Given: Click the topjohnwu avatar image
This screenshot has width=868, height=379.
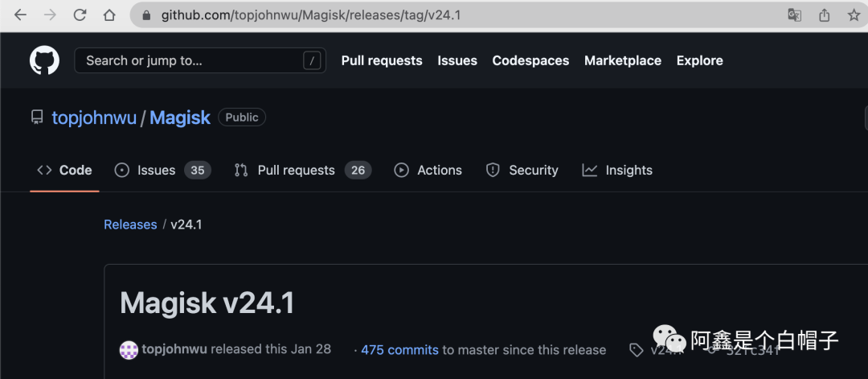Looking at the screenshot, I should pos(129,350).
